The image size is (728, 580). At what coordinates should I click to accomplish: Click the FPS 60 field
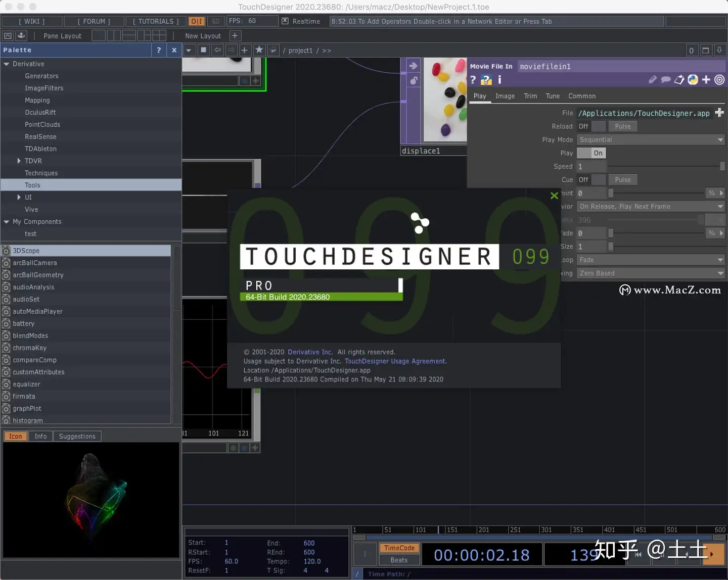point(252,21)
